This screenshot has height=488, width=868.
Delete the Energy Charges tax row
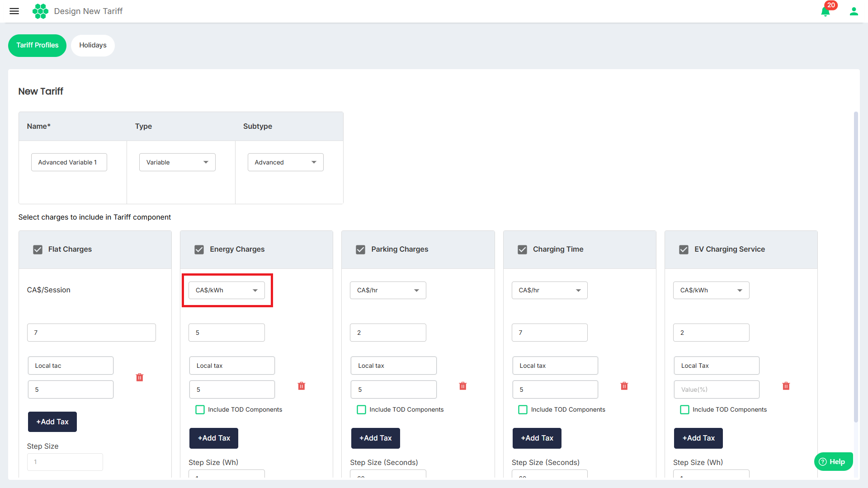(302, 386)
